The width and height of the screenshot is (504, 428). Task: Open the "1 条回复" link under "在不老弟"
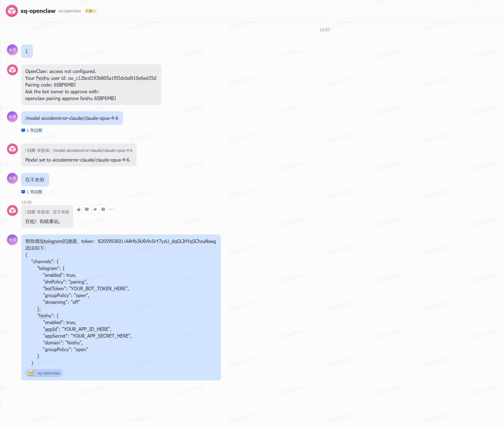pyautogui.click(x=34, y=192)
